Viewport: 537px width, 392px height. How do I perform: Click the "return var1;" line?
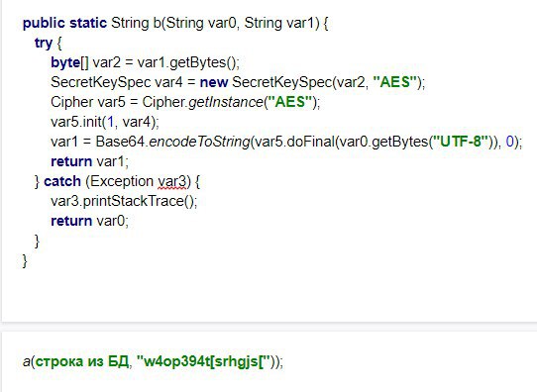90,161
